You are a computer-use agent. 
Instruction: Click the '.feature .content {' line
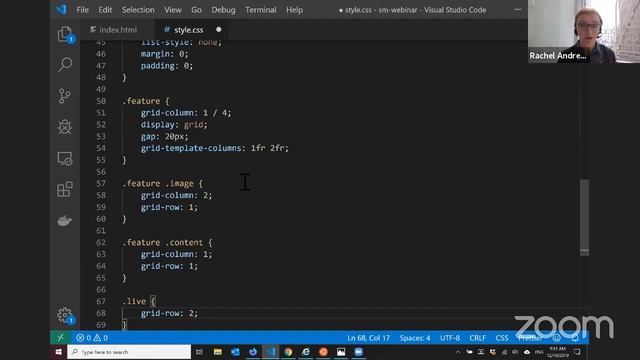[167, 242]
